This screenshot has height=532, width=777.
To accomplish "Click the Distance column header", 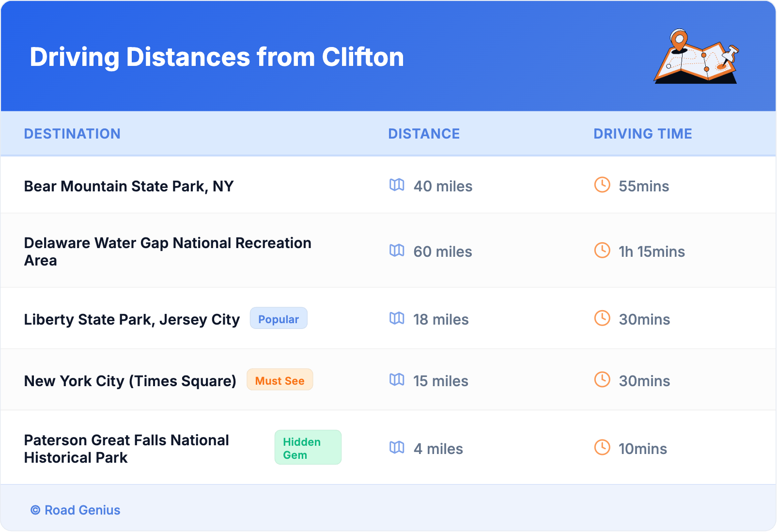I will pyautogui.click(x=424, y=134).
